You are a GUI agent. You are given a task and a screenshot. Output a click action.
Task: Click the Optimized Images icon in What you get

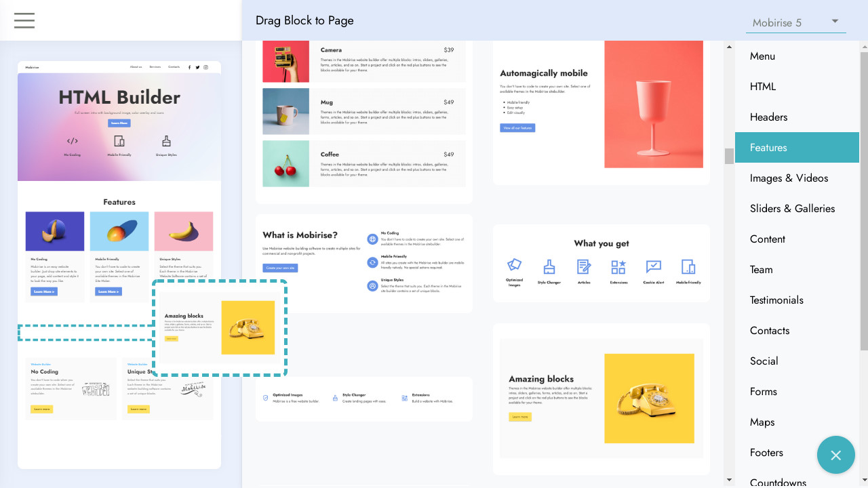(514, 265)
